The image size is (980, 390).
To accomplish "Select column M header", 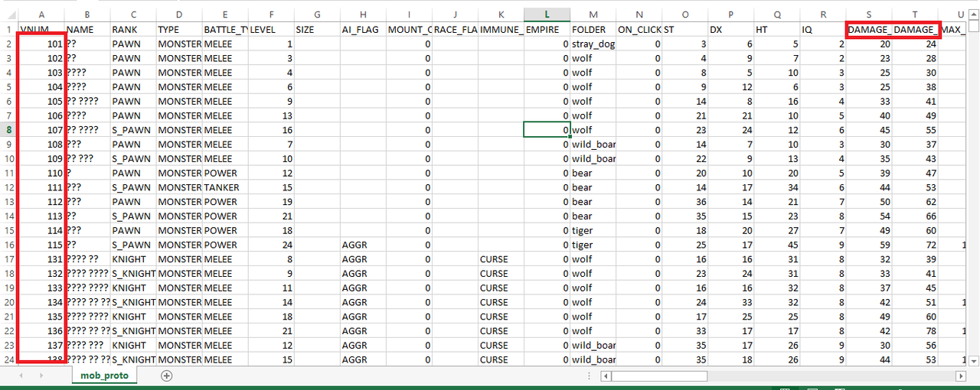I will click(593, 15).
